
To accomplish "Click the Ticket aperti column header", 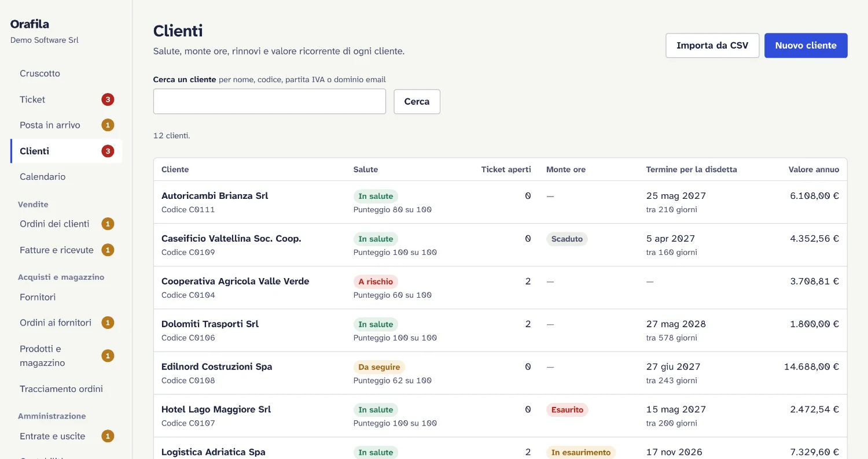I will pos(506,169).
